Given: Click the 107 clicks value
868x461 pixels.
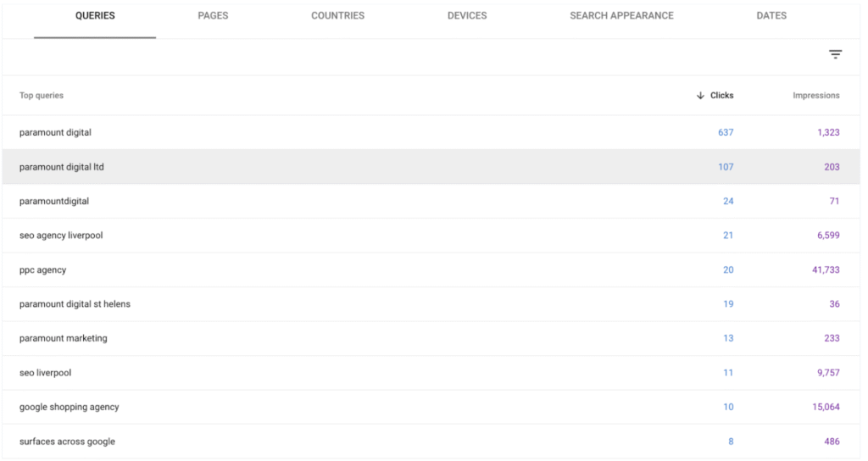Looking at the screenshot, I should (726, 167).
